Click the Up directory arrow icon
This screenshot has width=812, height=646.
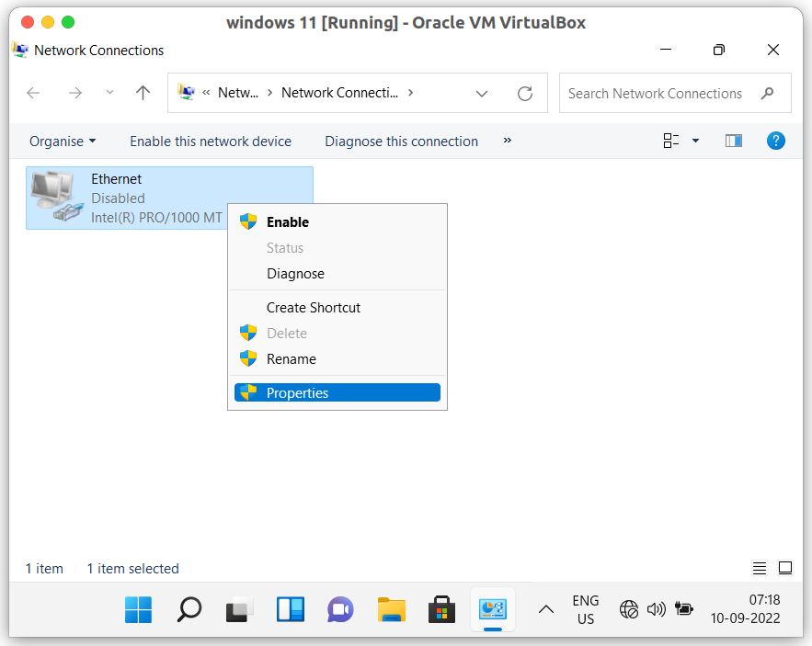[x=143, y=93]
